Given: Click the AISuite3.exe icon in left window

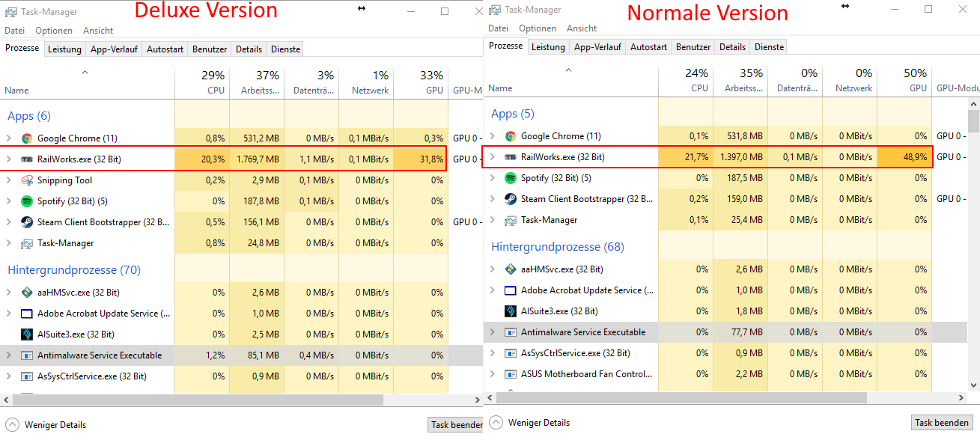Looking at the screenshot, I should [27, 334].
